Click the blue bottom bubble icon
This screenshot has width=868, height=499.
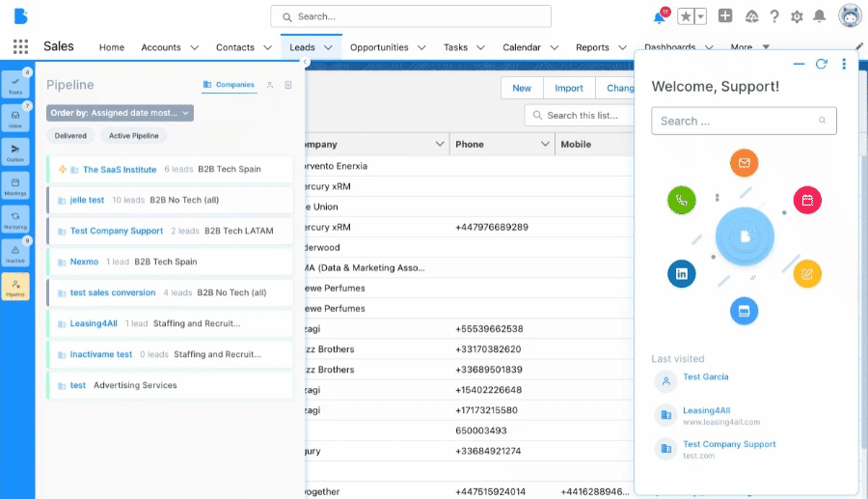pyautogui.click(x=744, y=311)
